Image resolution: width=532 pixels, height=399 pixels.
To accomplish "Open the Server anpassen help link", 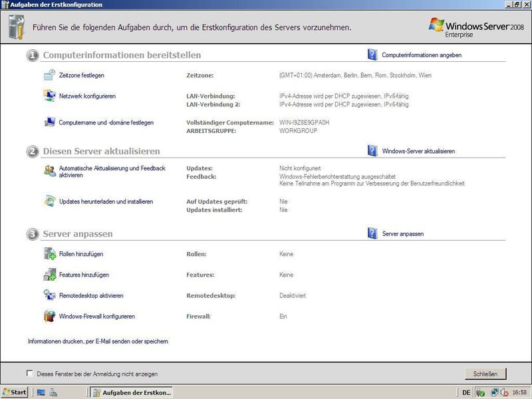I will pos(402,234).
